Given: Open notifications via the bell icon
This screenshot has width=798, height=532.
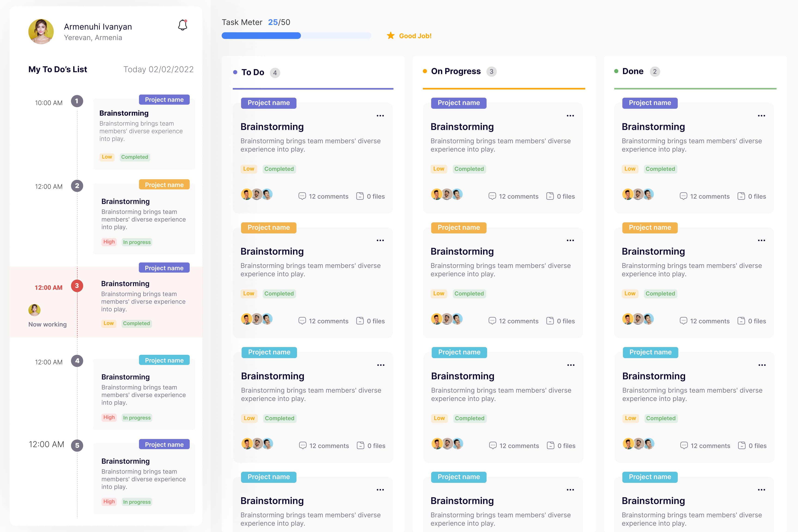Looking at the screenshot, I should point(183,25).
